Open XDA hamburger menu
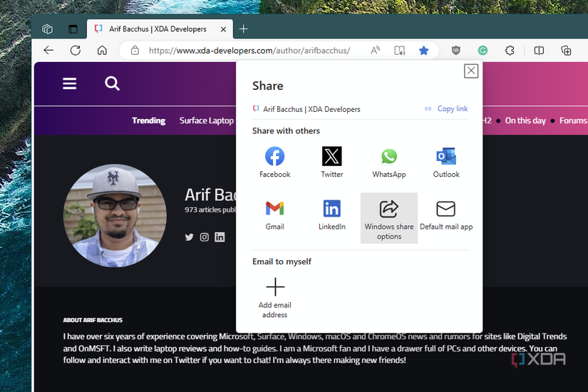Image resolution: width=588 pixels, height=392 pixels. pyautogui.click(x=70, y=83)
